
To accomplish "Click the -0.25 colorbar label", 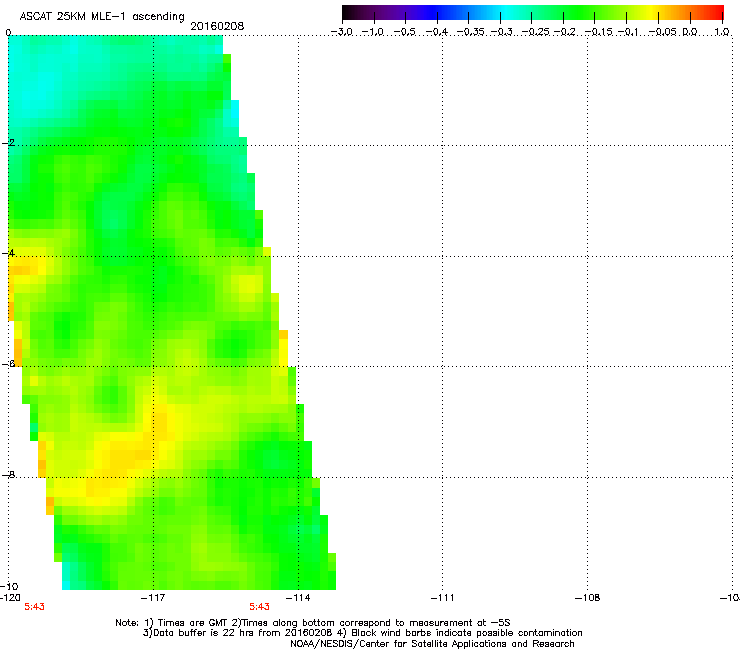I will click(535, 32).
